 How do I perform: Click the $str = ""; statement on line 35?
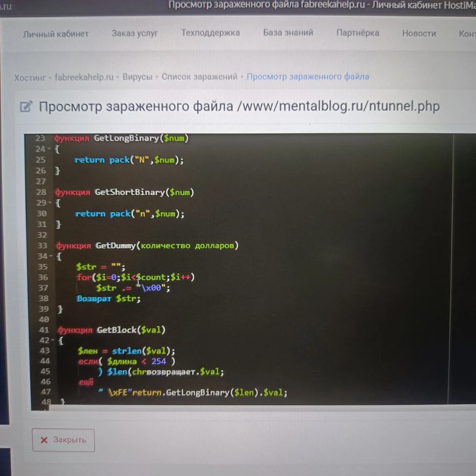[100, 267]
